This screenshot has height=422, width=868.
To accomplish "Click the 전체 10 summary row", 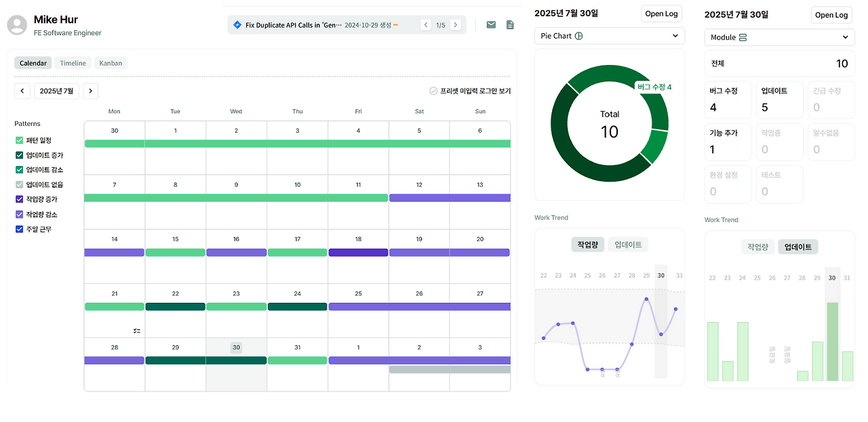I will tap(779, 64).
